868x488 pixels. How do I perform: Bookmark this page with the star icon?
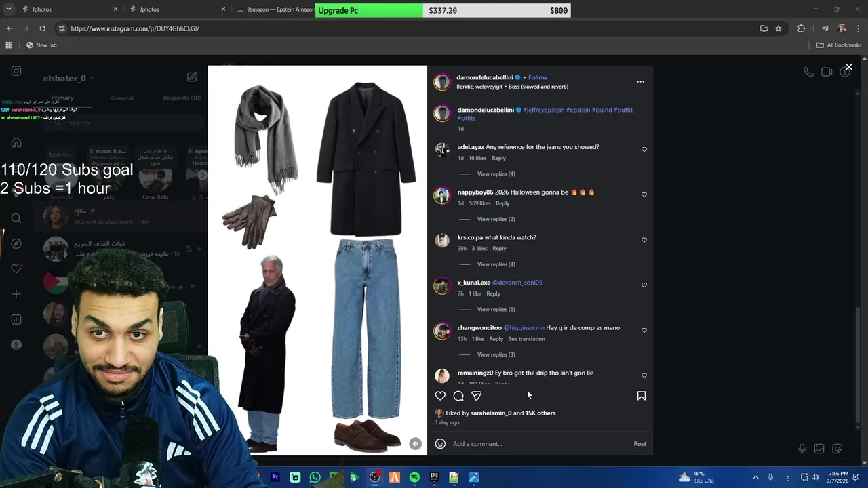pos(778,28)
